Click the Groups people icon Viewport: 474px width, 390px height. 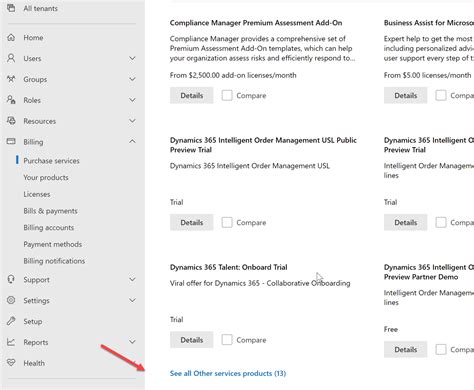point(11,79)
